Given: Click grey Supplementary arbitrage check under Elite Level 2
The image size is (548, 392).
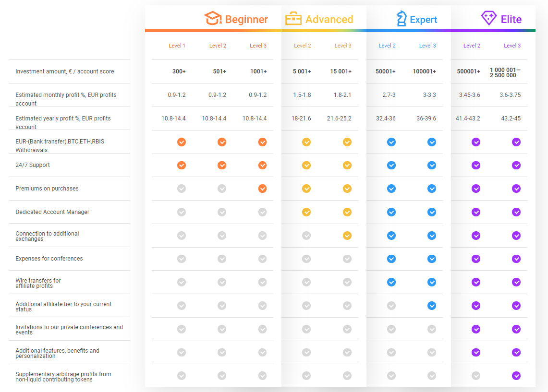Looking at the screenshot, I should [x=475, y=376].
